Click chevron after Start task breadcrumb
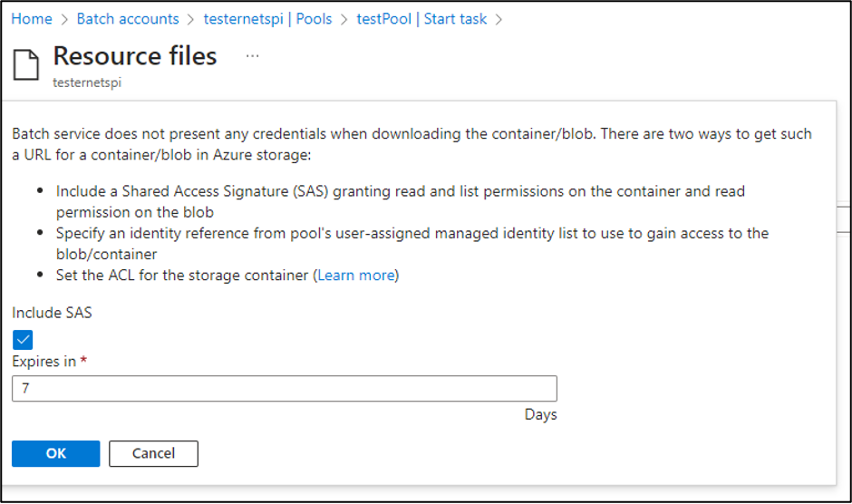Screen dimensions: 852x504 coord(499,20)
